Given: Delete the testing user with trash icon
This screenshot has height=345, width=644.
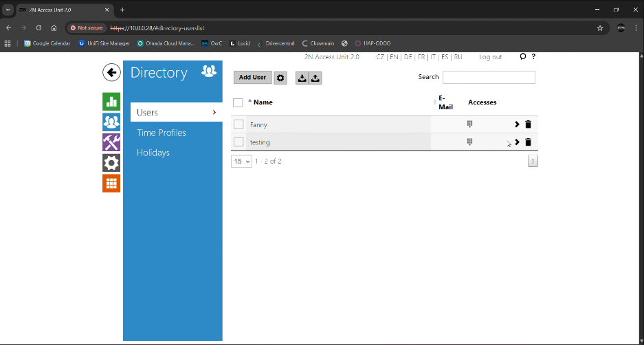Looking at the screenshot, I should (528, 142).
